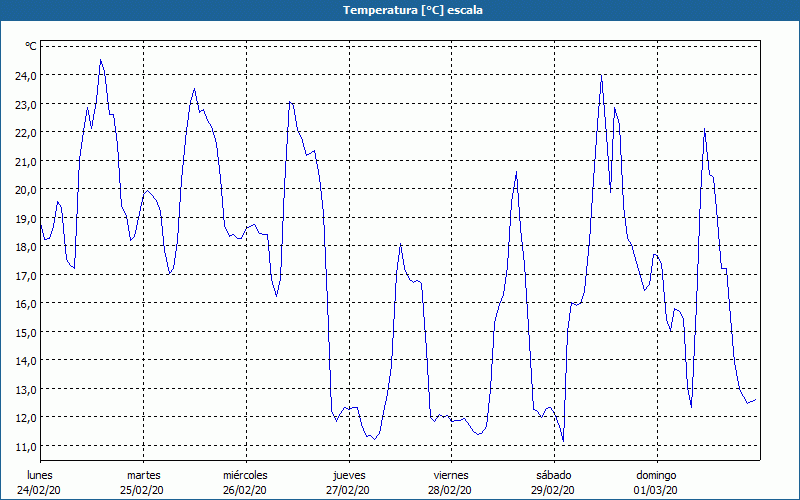Viewport: 800px width, 500px height.
Task: Click the 18,0 temperature axis value
Action: 24,246
